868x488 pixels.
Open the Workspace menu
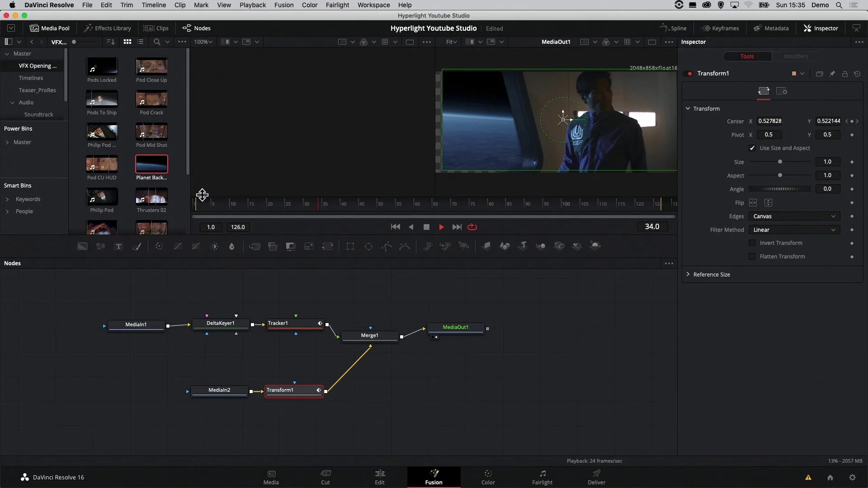pyautogui.click(x=373, y=5)
